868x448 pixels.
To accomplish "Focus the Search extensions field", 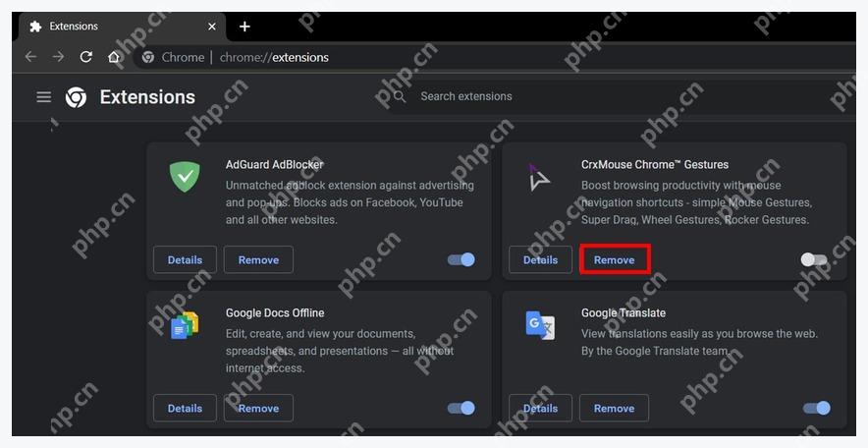I will (620, 97).
